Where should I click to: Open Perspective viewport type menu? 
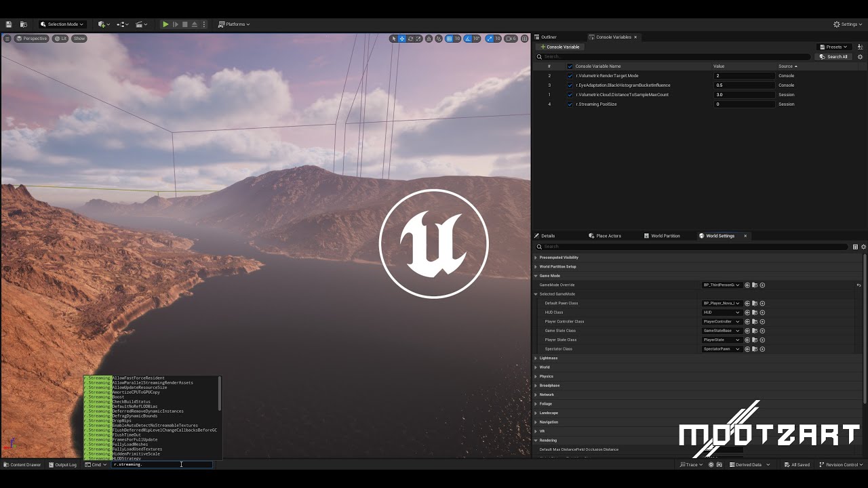coord(32,39)
